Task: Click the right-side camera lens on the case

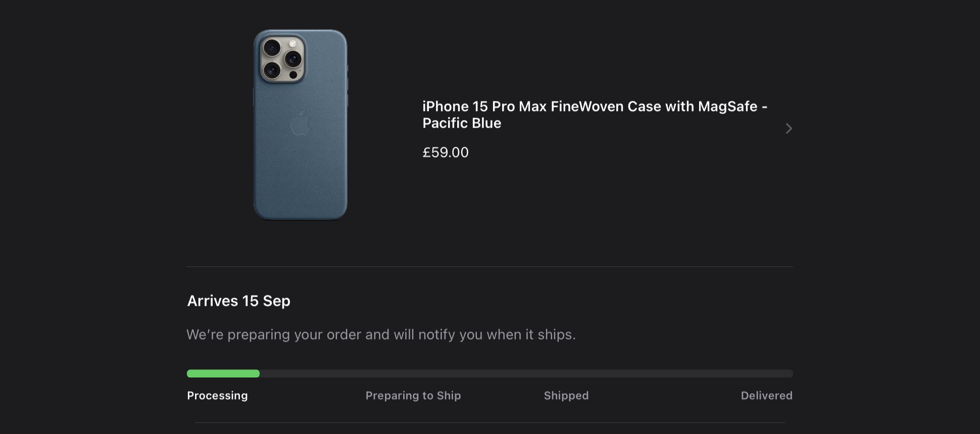Action: coord(293,59)
